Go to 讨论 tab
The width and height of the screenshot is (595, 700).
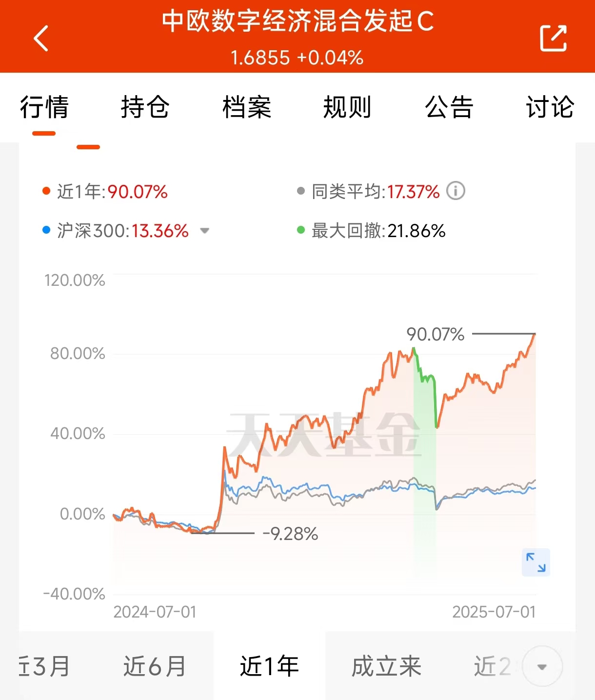pos(550,107)
